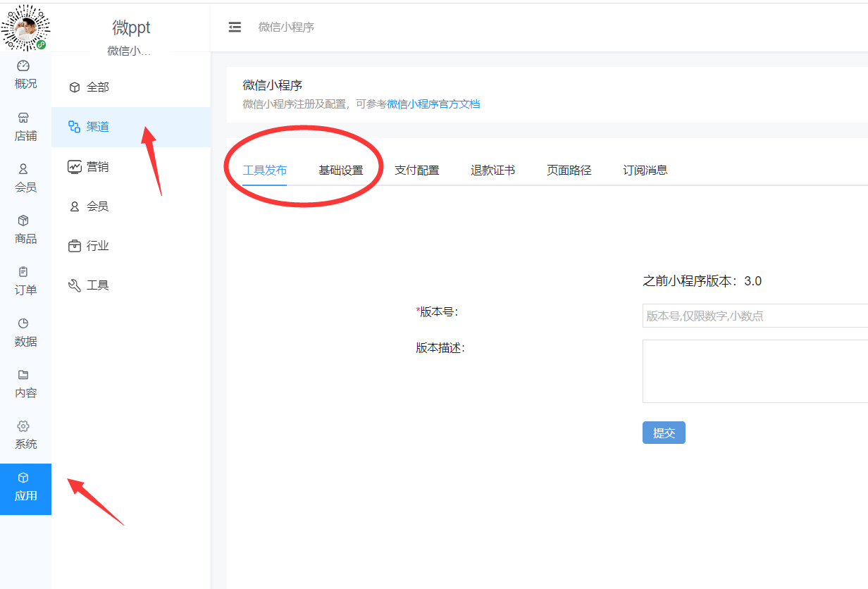Select 全部 in the submenu
Screen dimensions: 868x589
131,87
